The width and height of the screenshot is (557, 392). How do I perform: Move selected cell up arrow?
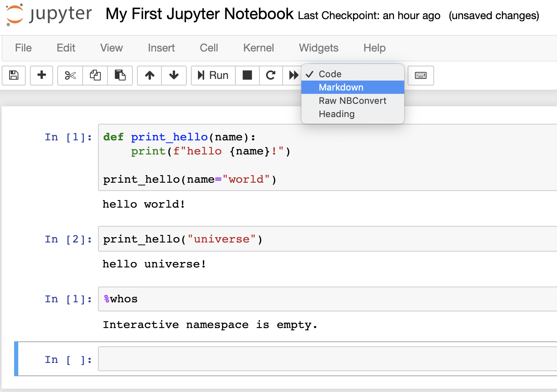click(x=149, y=75)
